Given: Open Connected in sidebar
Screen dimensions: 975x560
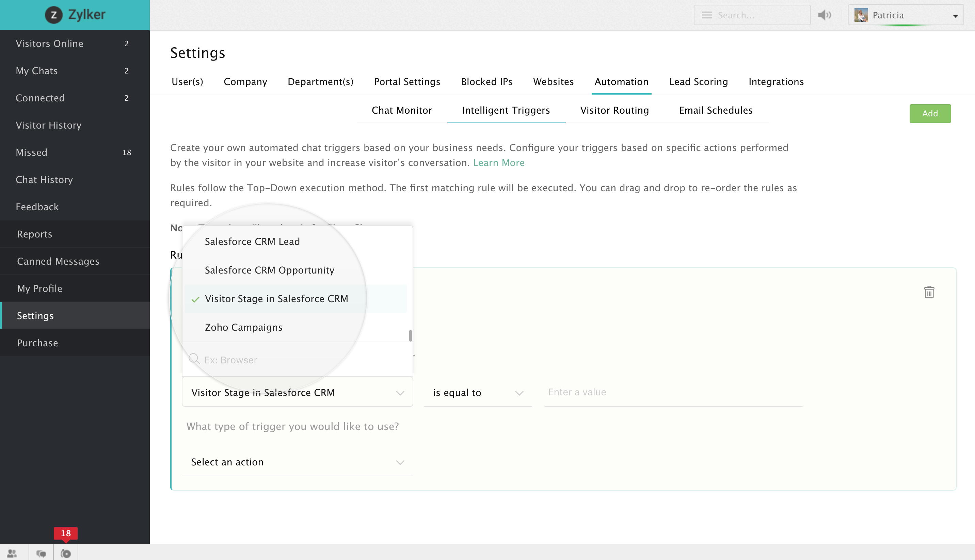Looking at the screenshot, I should click(75, 98).
